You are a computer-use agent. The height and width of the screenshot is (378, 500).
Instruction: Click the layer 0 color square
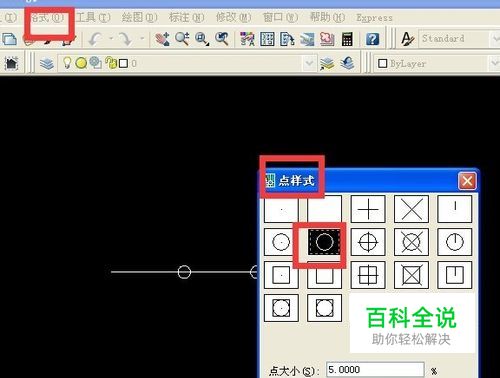(123, 63)
